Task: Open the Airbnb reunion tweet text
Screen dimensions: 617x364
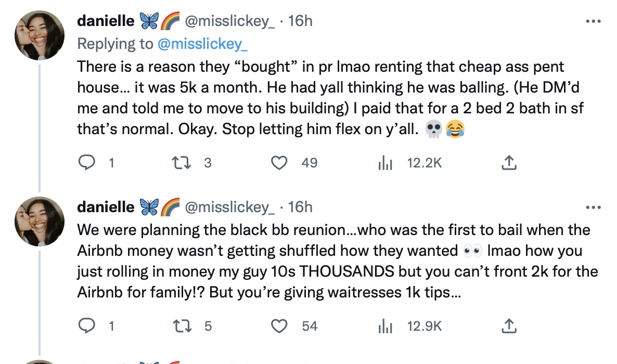Action: click(x=333, y=261)
